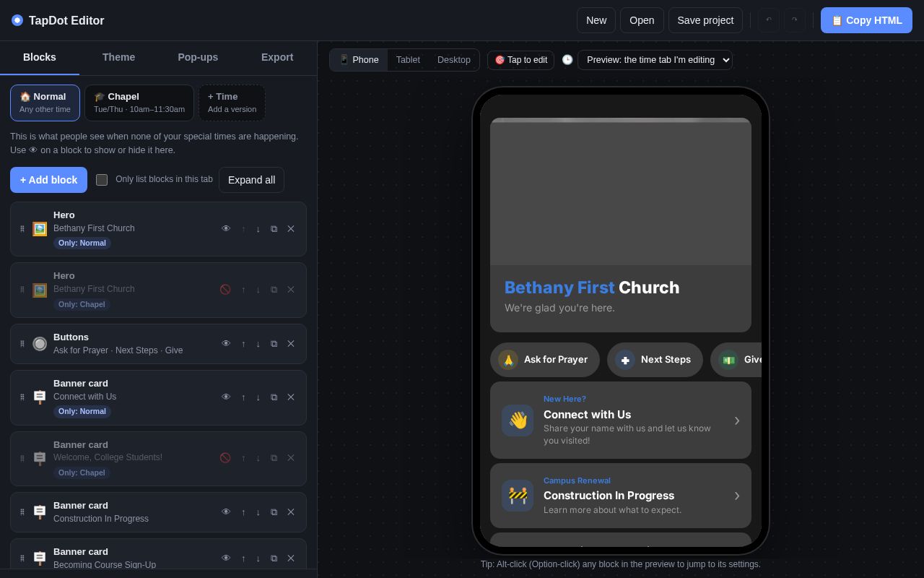The height and width of the screenshot is (578, 924).
Task: Add a new Time version
Action: click(x=232, y=103)
